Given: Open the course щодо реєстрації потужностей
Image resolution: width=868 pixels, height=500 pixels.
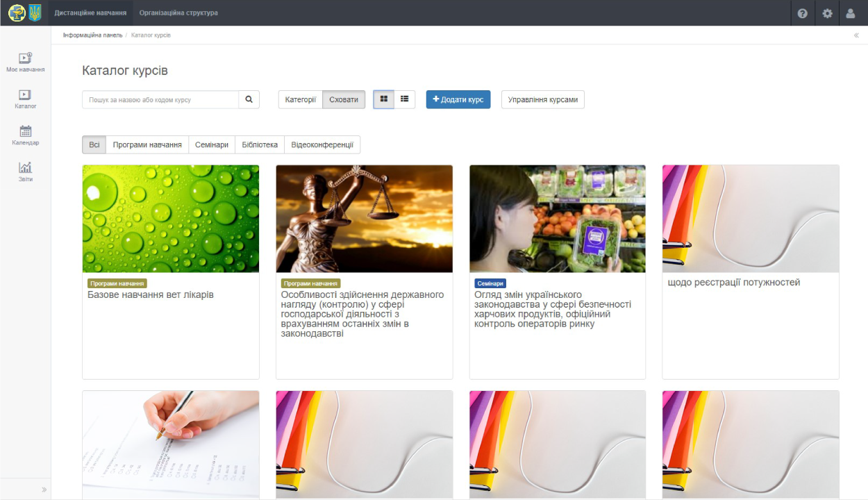Looking at the screenshot, I should coord(734,283).
